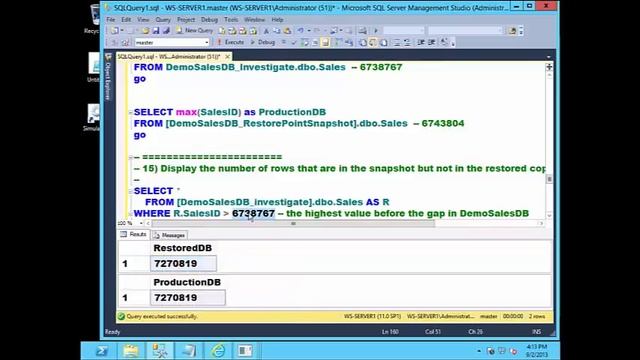Click the editor vertical scrollbar thumb
Viewport: 640px width, 360px height.
click(549, 179)
